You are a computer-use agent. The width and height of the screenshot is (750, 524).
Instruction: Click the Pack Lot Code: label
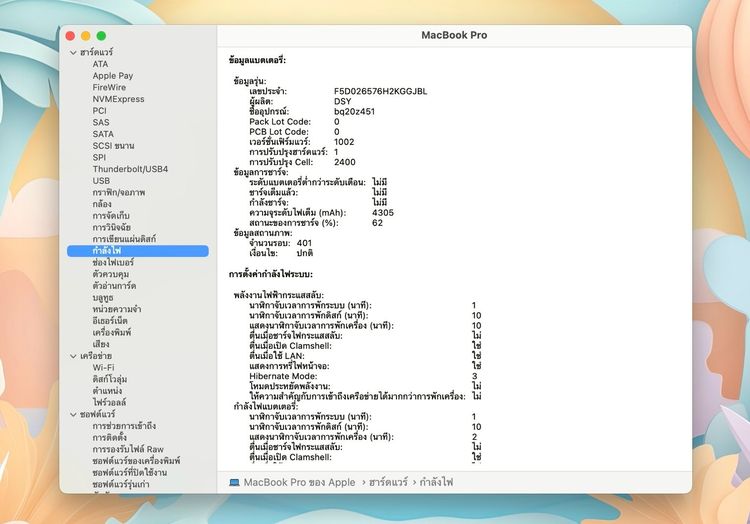point(280,122)
